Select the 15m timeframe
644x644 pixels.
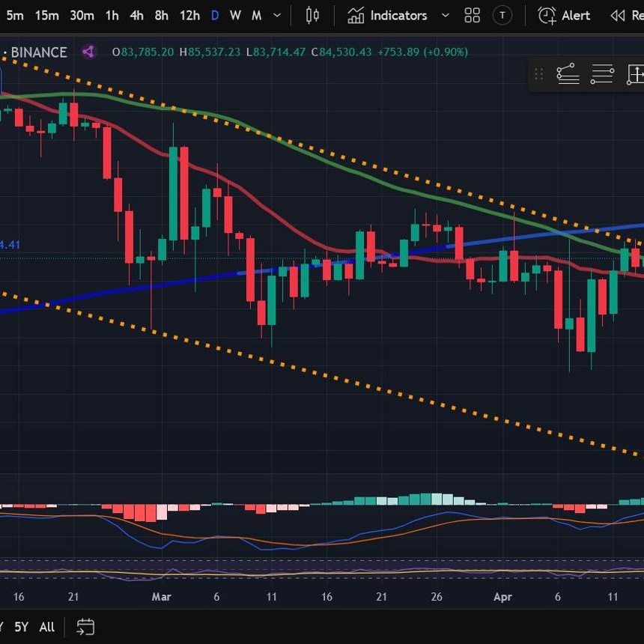click(46, 16)
